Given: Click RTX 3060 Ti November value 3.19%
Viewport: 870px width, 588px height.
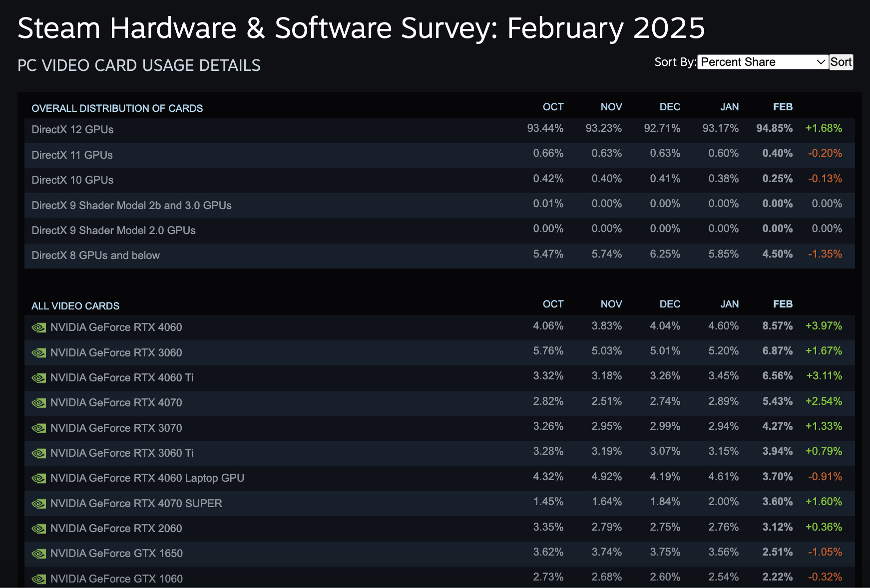Looking at the screenshot, I should coord(607,451).
